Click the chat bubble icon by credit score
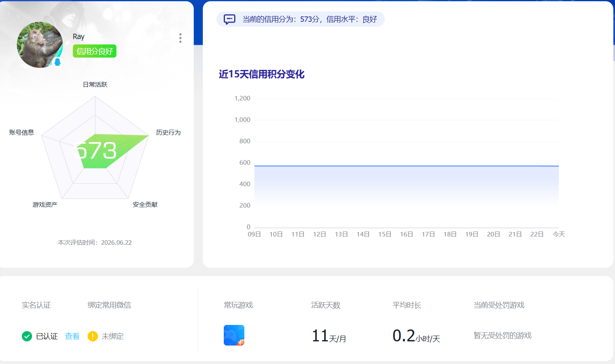Image resolution: width=615 pixels, height=364 pixels. click(x=230, y=19)
